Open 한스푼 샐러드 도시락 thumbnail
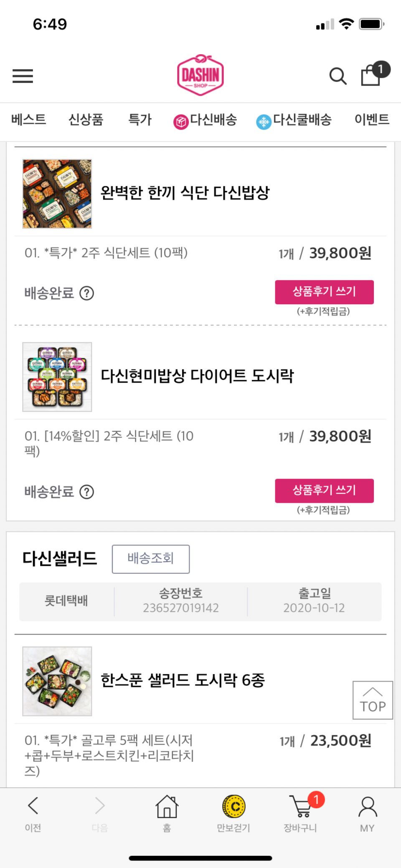The image size is (401, 868). [57, 681]
